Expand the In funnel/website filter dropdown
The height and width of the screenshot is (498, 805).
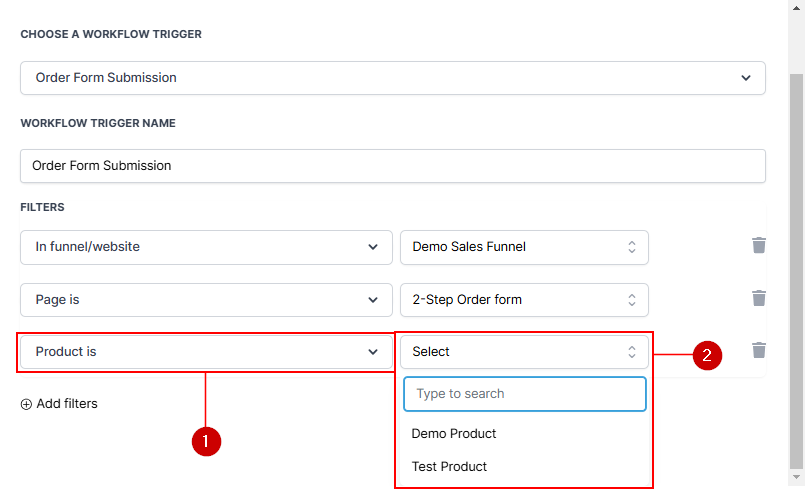click(x=205, y=247)
